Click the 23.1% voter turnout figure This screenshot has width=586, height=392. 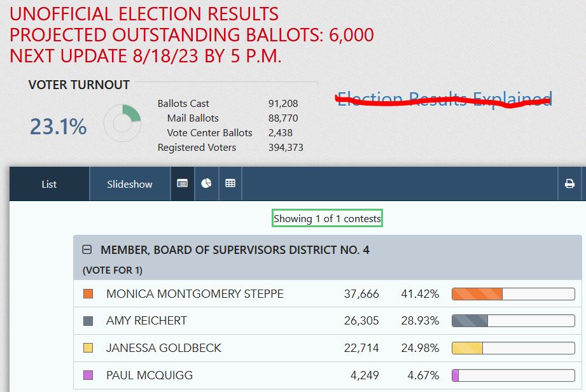(58, 127)
